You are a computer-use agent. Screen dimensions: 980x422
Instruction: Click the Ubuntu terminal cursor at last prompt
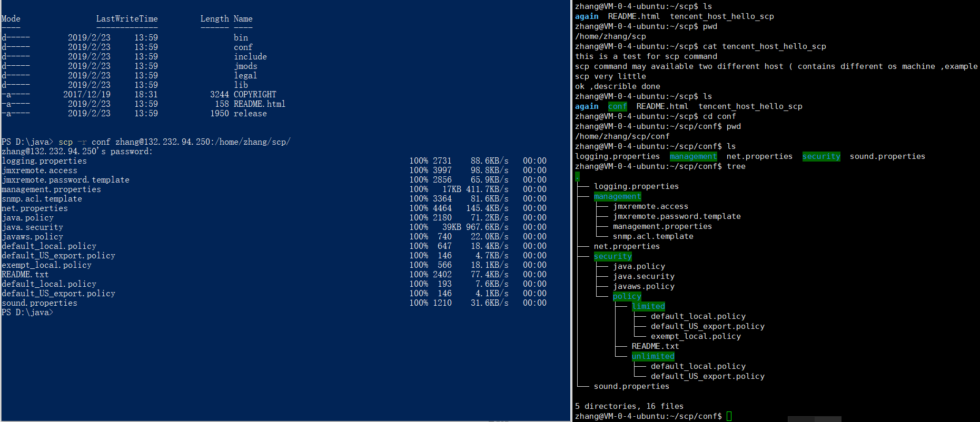coord(729,416)
